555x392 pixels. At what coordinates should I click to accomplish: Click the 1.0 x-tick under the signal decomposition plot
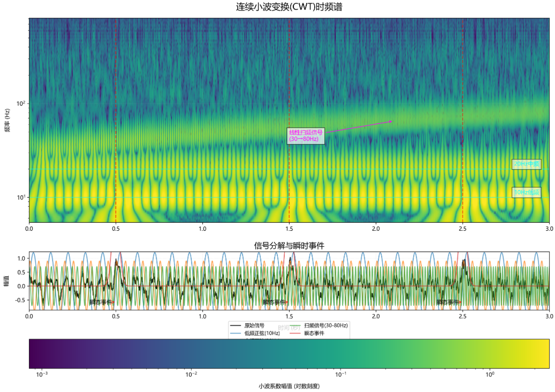click(202, 316)
